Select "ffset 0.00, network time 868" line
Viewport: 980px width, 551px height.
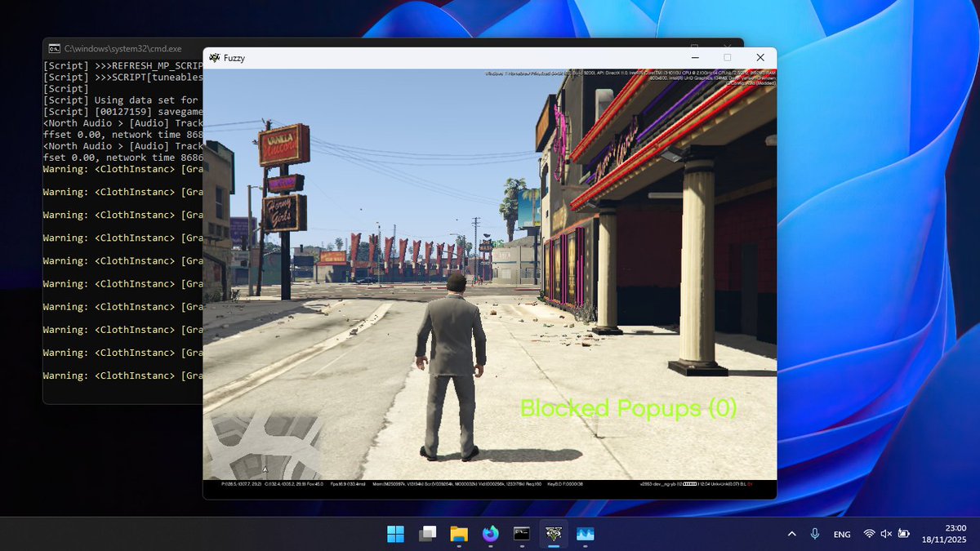(122, 134)
